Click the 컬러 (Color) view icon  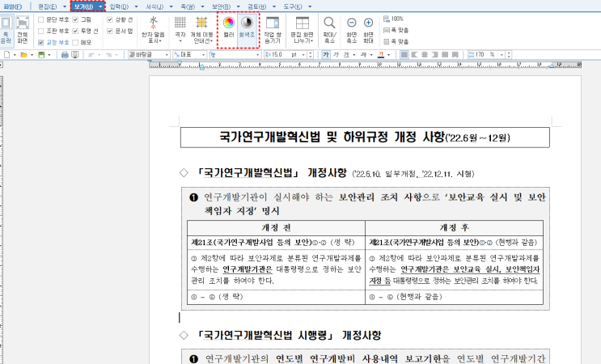tap(229, 28)
